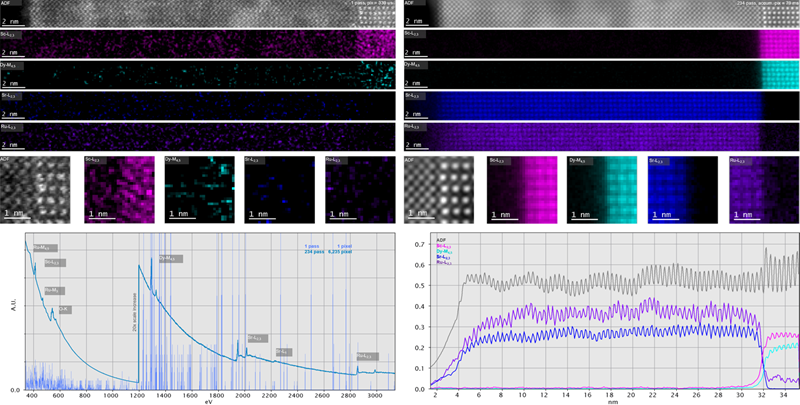Screen dimensions: 800x405
Task: Click the spectrum curve's jump at 1200 eV
Action: click(x=138, y=323)
